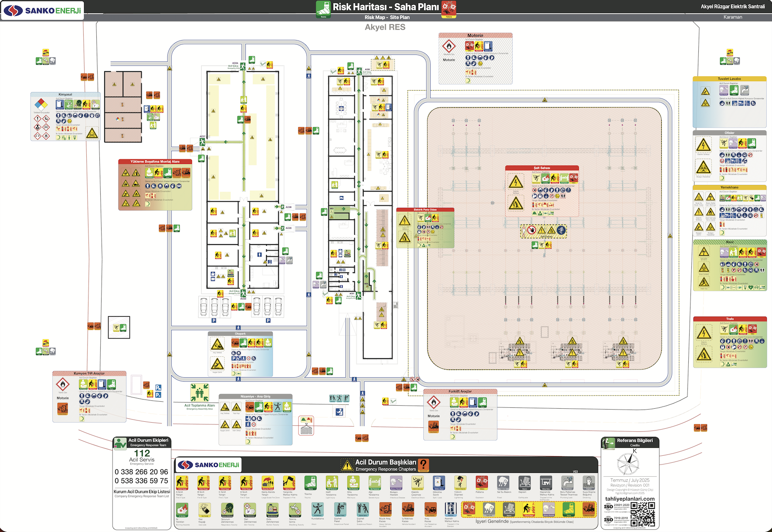This screenshot has width=772, height=532.
Task: Click the NFPA diamond in Kimyasal panel
Action: [x=41, y=105]
